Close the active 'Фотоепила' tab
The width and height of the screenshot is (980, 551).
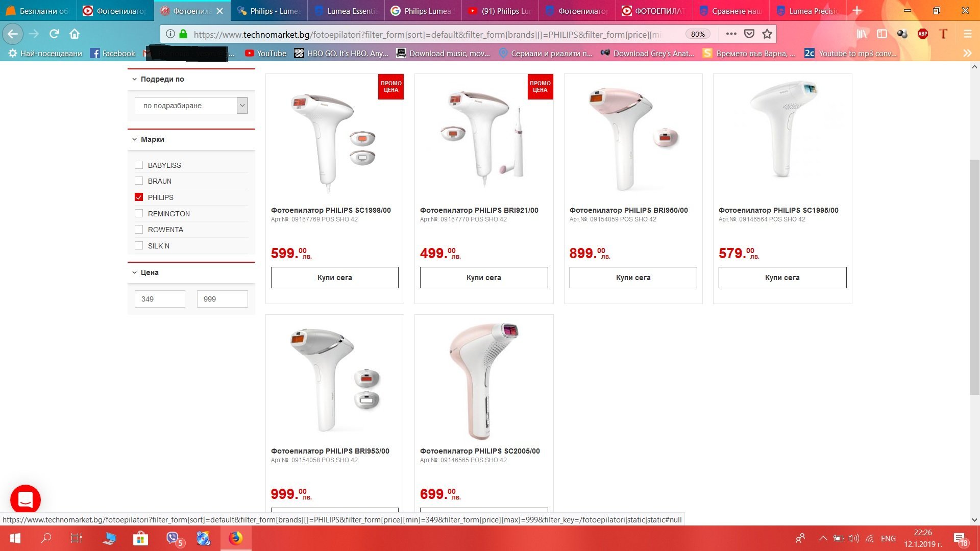point(219,11)
